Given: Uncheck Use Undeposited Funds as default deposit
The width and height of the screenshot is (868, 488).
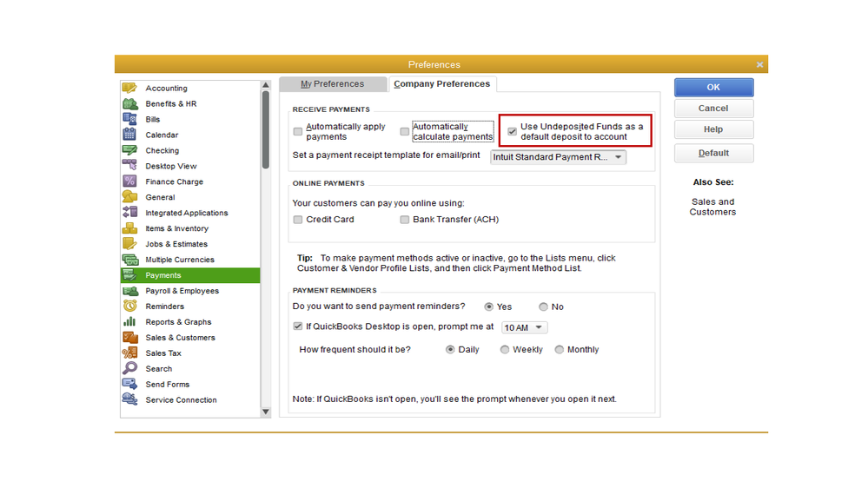Looking at the screenshot, I should click(x=512, y=132).
